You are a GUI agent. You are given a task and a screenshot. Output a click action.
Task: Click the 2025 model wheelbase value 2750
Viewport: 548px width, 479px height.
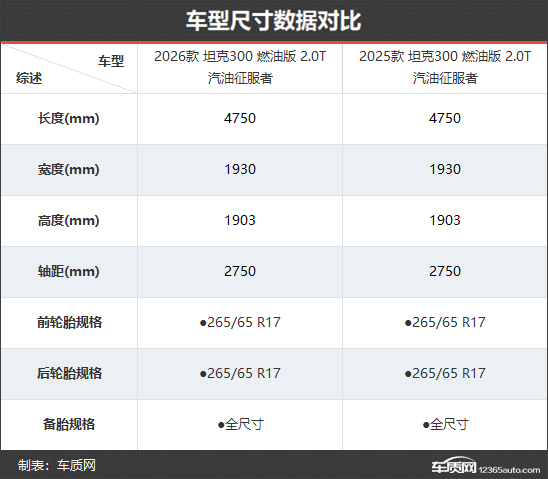point(445,271)
